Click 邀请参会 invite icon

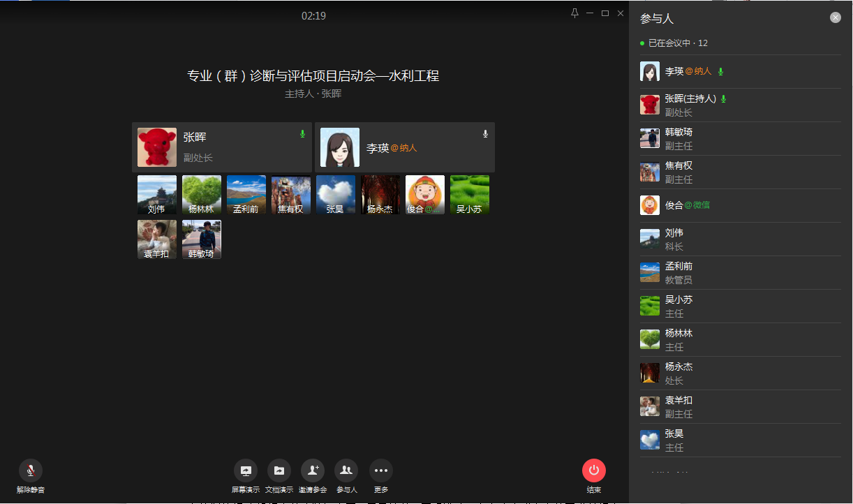[313, 470]
